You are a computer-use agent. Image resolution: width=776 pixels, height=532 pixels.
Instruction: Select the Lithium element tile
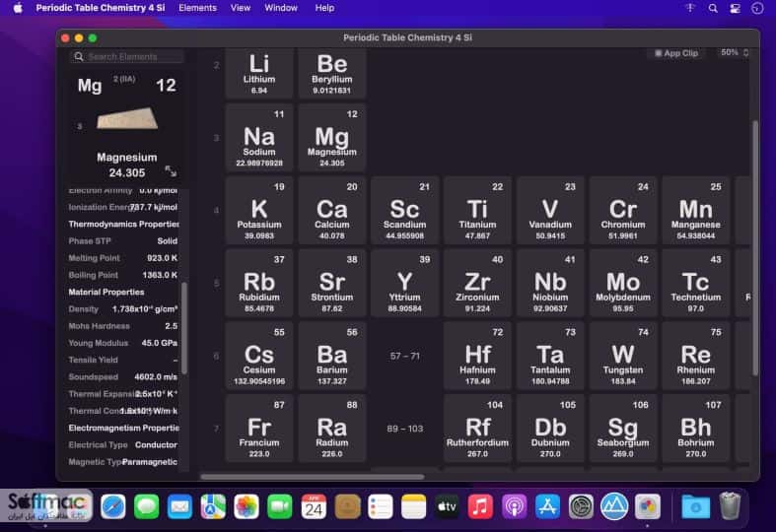click(x=259, y=73)
